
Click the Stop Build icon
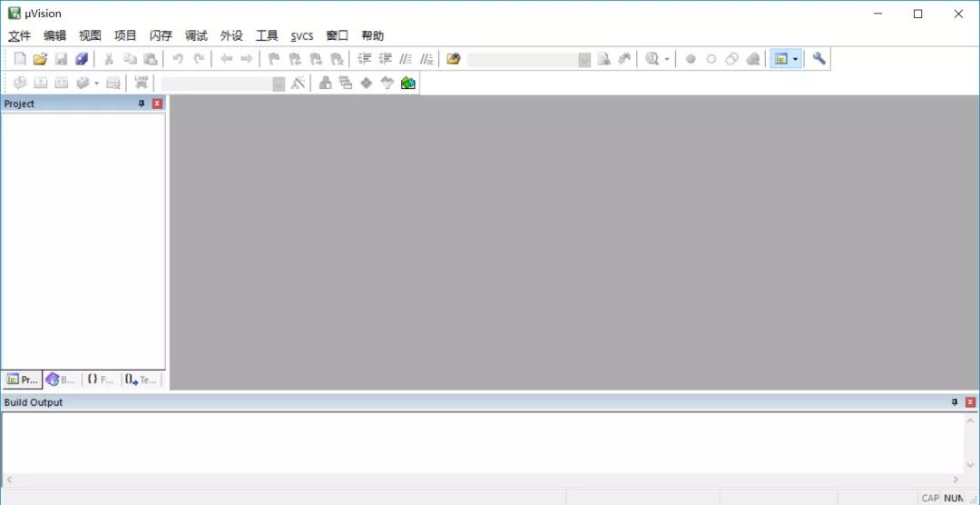(x=113, y=83)
